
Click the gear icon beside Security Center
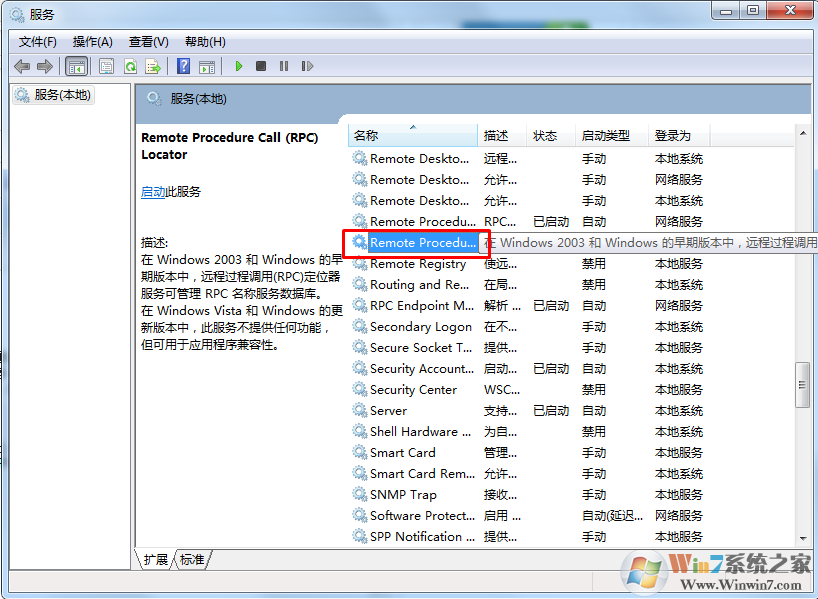(359, 389)
